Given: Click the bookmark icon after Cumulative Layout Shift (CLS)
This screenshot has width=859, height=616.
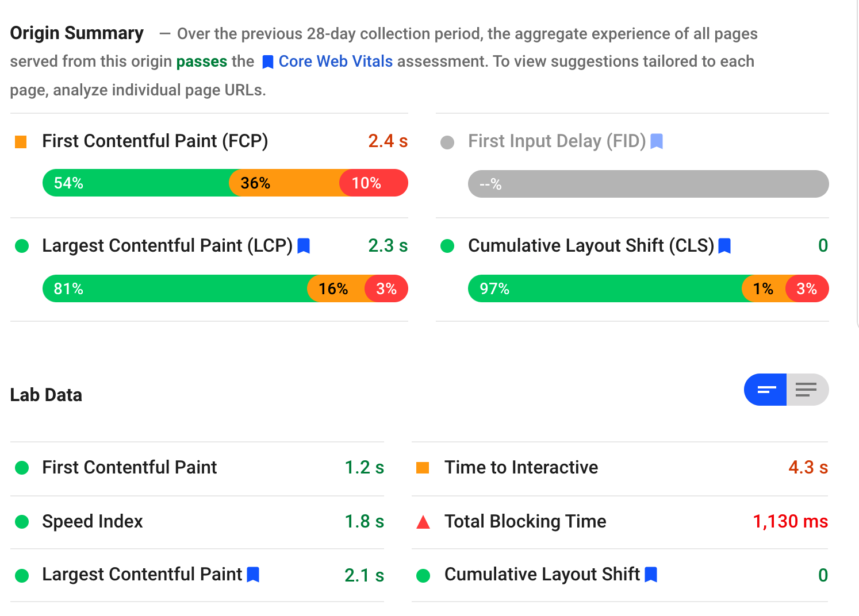Looking at the screenshot, I should coord(725,246).
